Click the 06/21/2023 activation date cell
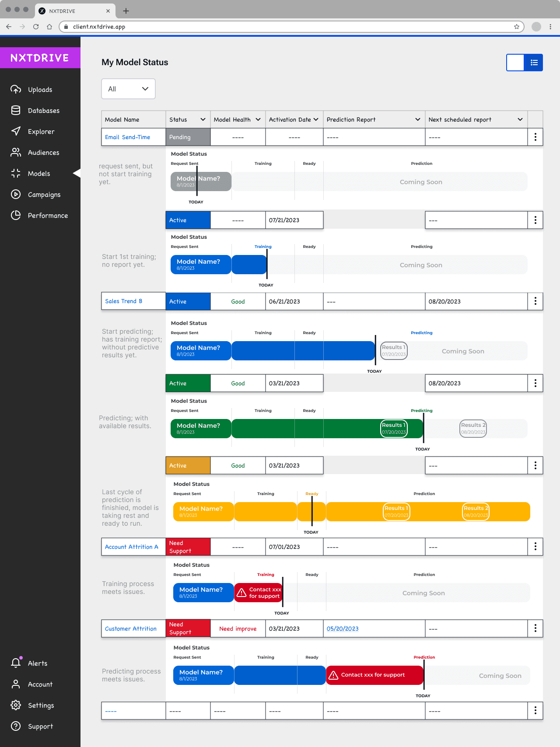This screenshot has height=747, width=560. click(x=294, y=301)
